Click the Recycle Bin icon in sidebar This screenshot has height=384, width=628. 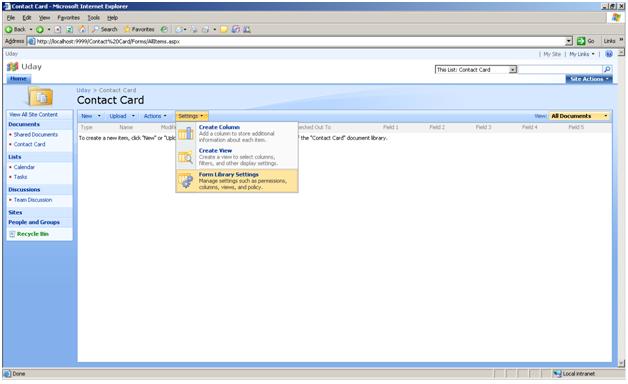click(12, 234)
